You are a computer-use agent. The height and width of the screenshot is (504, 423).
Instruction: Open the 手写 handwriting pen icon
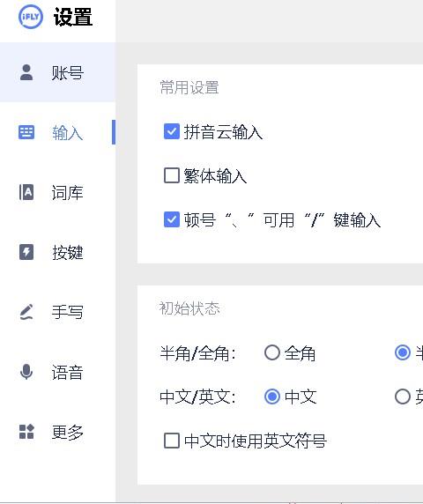26,312
